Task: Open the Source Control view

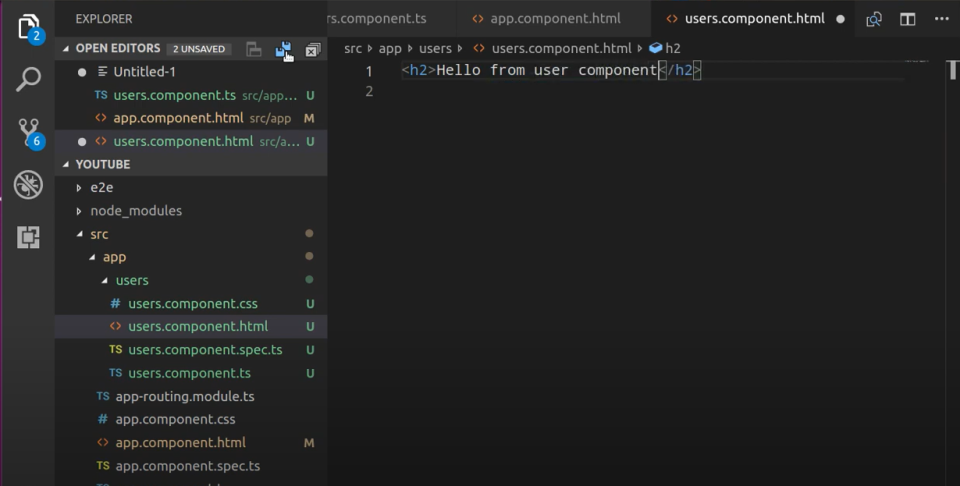Action: tap(28, 132)
